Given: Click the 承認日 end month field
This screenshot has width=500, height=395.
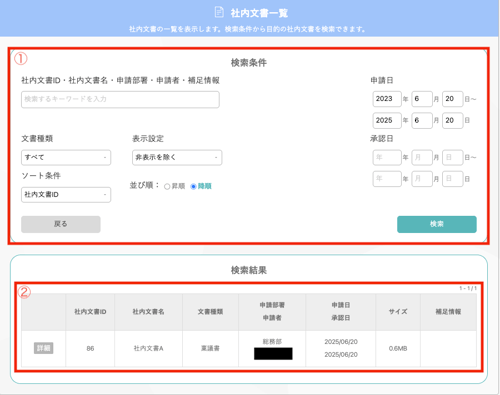Looking at the screenshot, I should tap(422, 179).
